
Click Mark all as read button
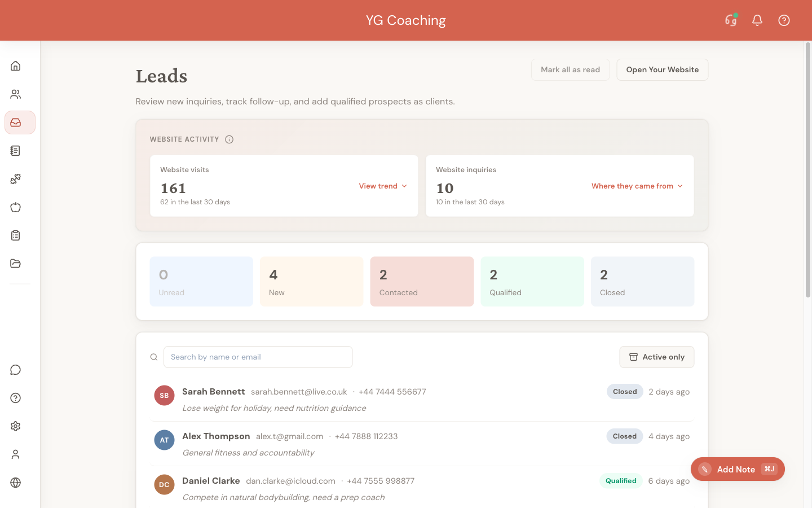tap(570, 70)
